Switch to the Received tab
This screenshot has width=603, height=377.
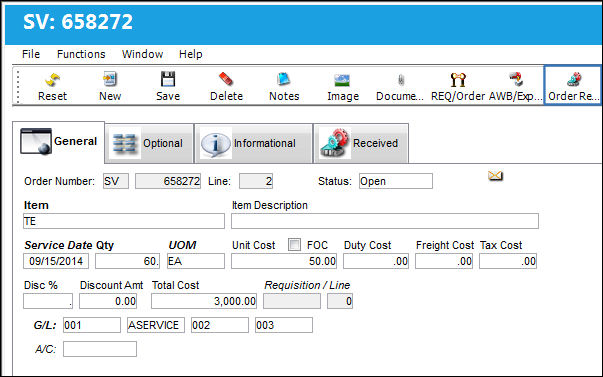tap(361, 143)
